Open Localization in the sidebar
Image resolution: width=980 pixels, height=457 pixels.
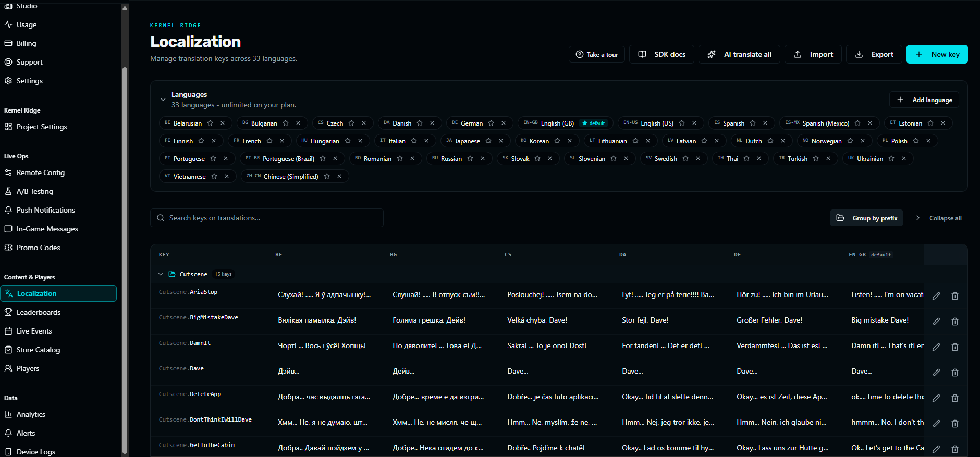pos(58,293)
